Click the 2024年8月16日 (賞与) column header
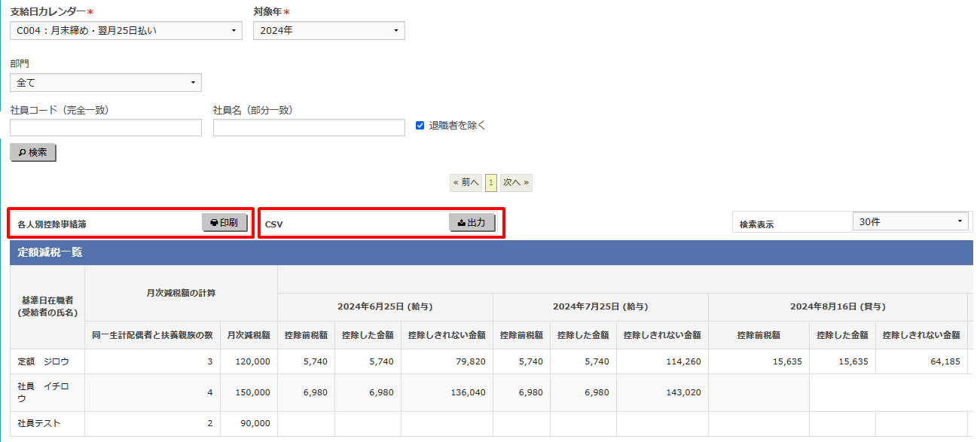Image resolution: width=980 pixels, height=442 pixels. pos(838,306)
